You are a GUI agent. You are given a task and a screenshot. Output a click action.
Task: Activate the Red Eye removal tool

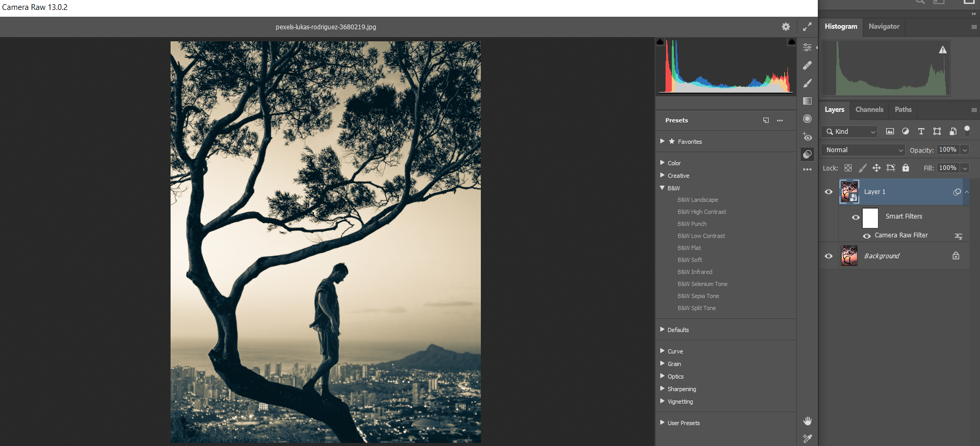tap(807, 137)
